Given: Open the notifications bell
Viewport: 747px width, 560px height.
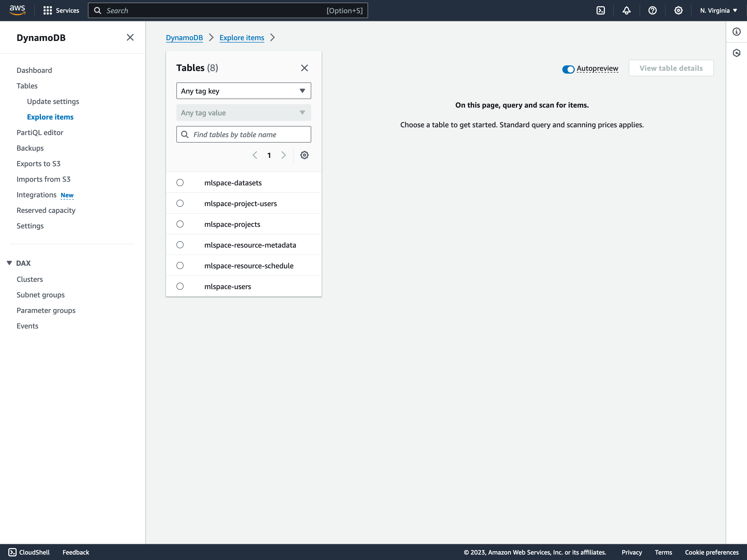Looking at the screenshot, I should [x=626, y=10].
